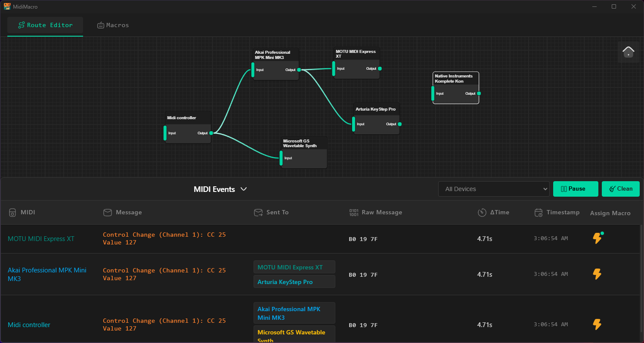This screenshot has width=644, height=343.
Task: Switch to the Macros tab
Action: (x=113, y=25)
